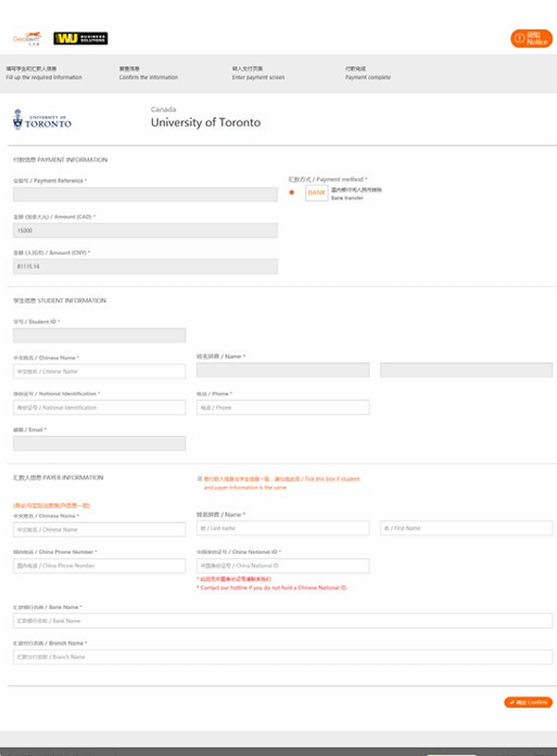Click the National Identification field
This screenshot has width=557, height=756.
(99, 408)
